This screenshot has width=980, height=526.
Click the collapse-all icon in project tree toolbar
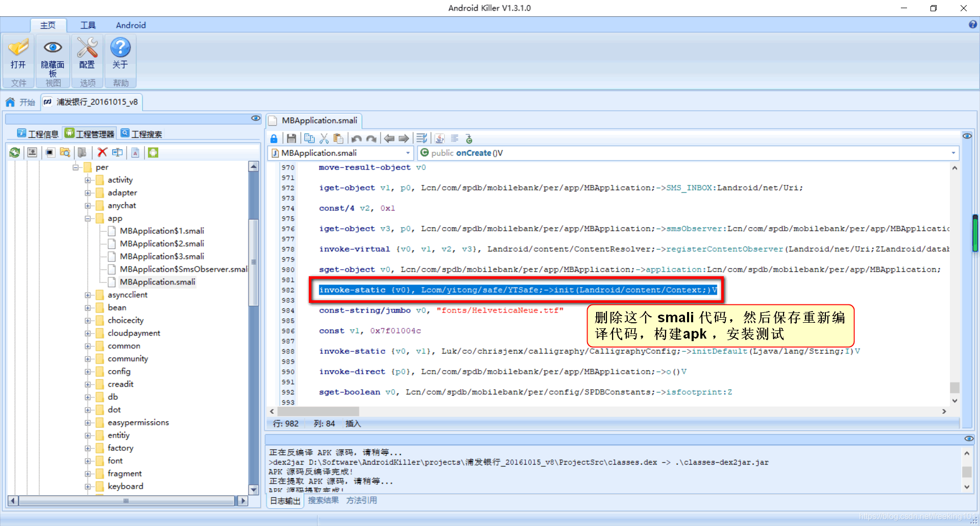pos(32,152)
